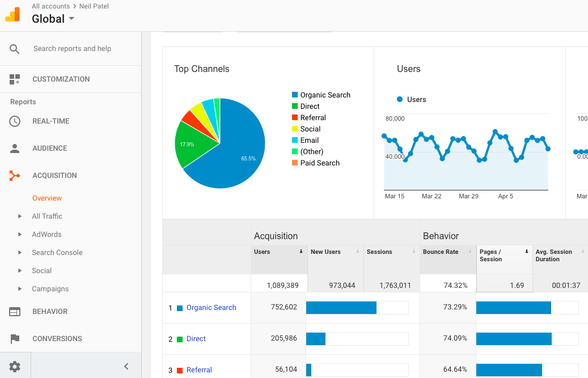This screenshot has height=378, width=588.
Task: Collapse the sidebar with the left chevron
Action: click(x=126, y=367)
